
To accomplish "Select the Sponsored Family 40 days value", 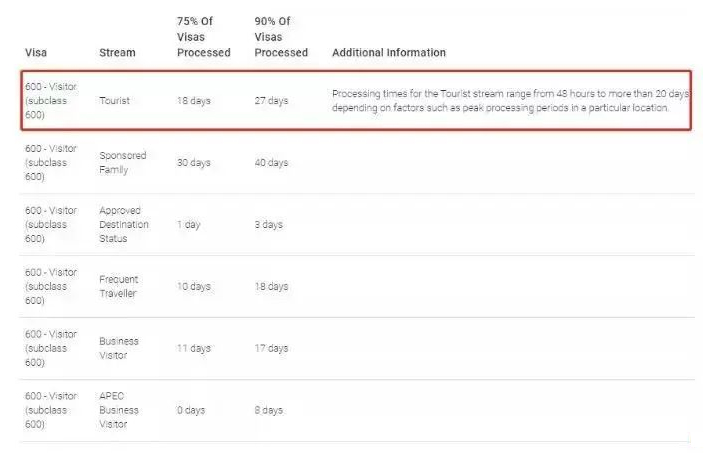I will [271, 163].
